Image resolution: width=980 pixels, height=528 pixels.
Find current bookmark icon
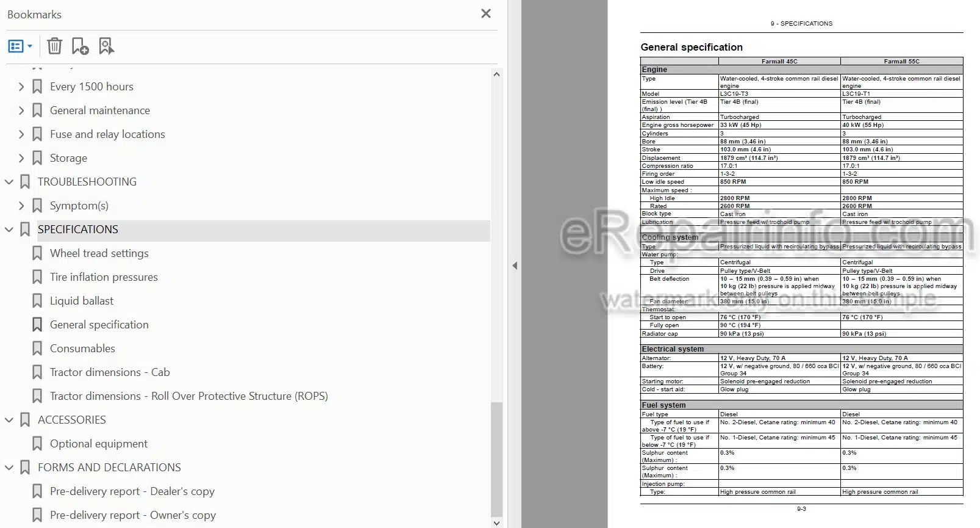pos(106,46)
